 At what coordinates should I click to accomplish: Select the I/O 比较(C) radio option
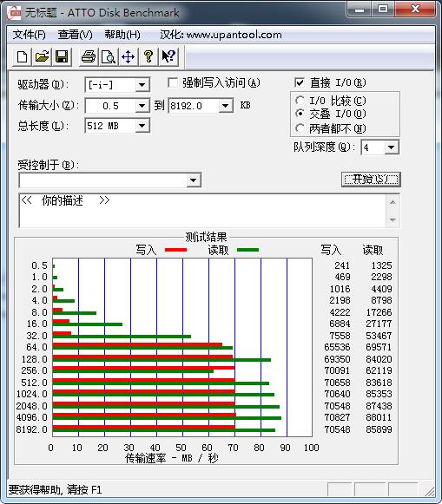point(300,101)
